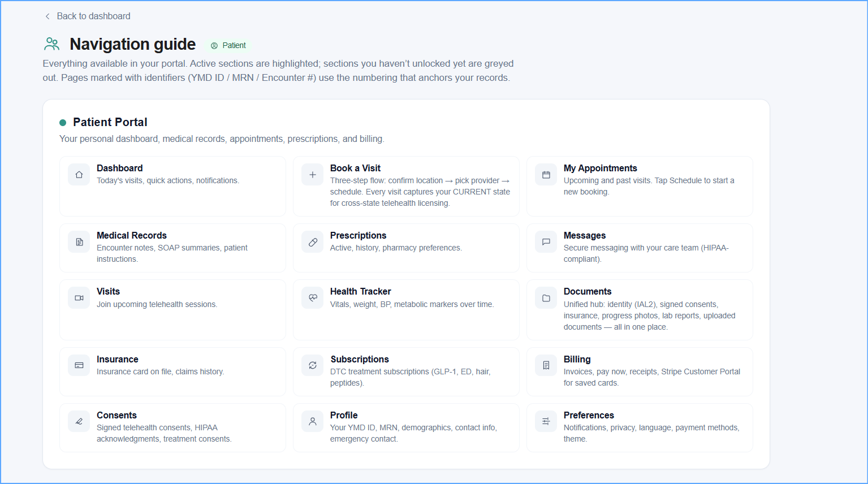
Task: Click the users icon beside Navigation guide
Action: 52,44
